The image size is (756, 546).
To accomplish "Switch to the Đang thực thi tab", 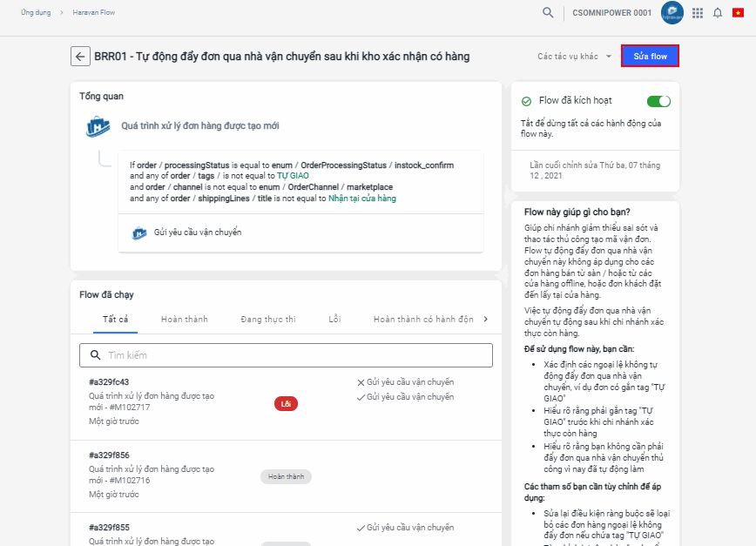I will (x=268, y=319).
